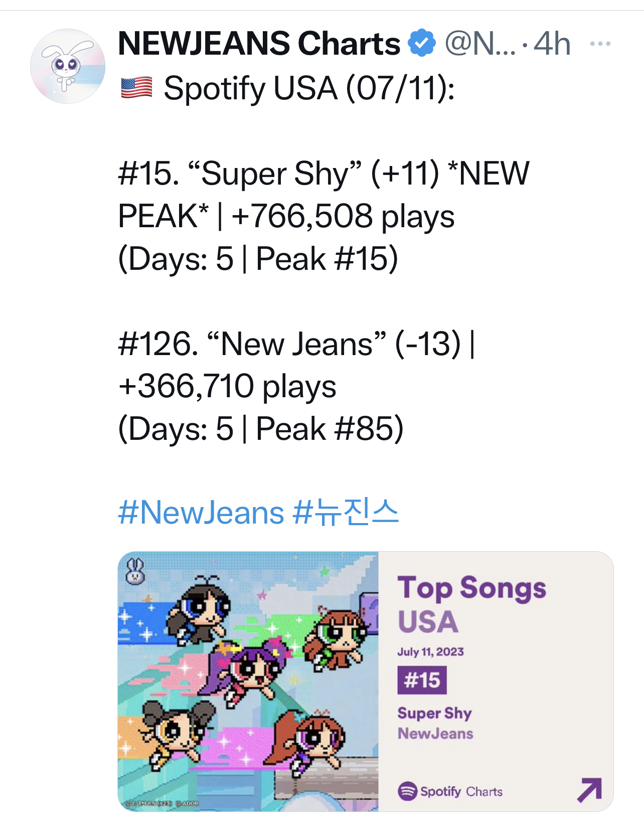Click the blue verified badge
This screenshot has width=644, height=818.
pos(421,43)
